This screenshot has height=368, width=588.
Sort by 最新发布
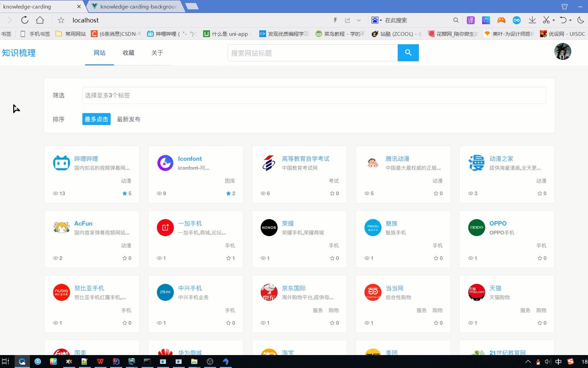point(129,119)
